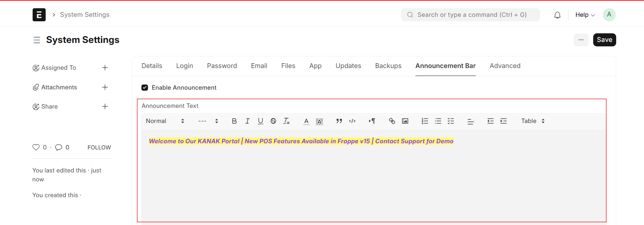Switch to the Password tab
644x225 pixels.
pos(222,66)
